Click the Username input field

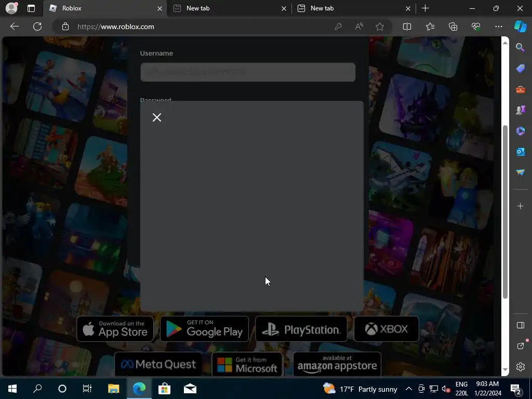pos(248,72)
